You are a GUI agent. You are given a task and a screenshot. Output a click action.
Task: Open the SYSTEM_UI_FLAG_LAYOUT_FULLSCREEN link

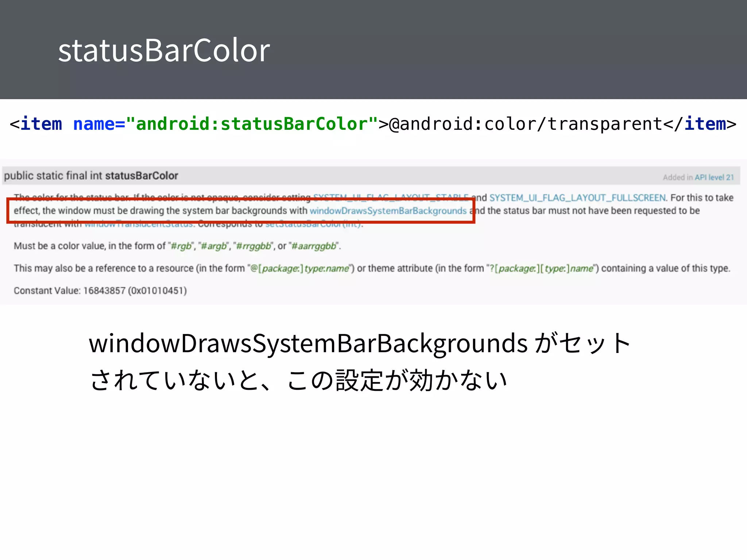tap(578, 198)
